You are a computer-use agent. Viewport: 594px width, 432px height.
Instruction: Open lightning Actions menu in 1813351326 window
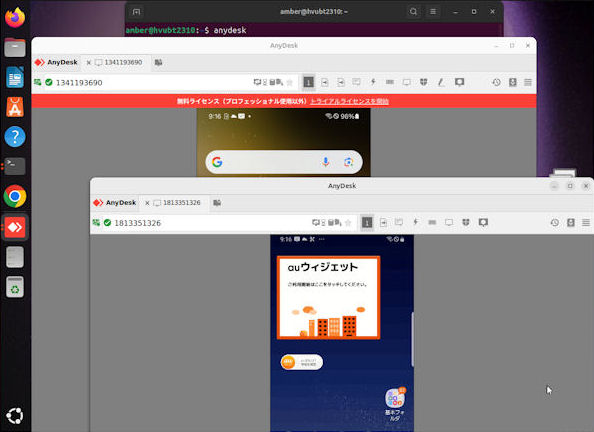tap(416, 222)
